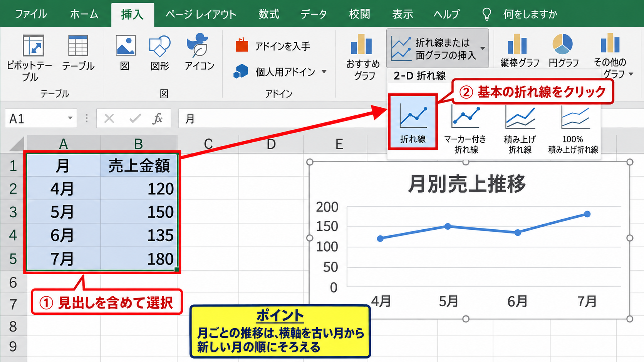Click the line or area chart insert icon

[x=401, y=48]
